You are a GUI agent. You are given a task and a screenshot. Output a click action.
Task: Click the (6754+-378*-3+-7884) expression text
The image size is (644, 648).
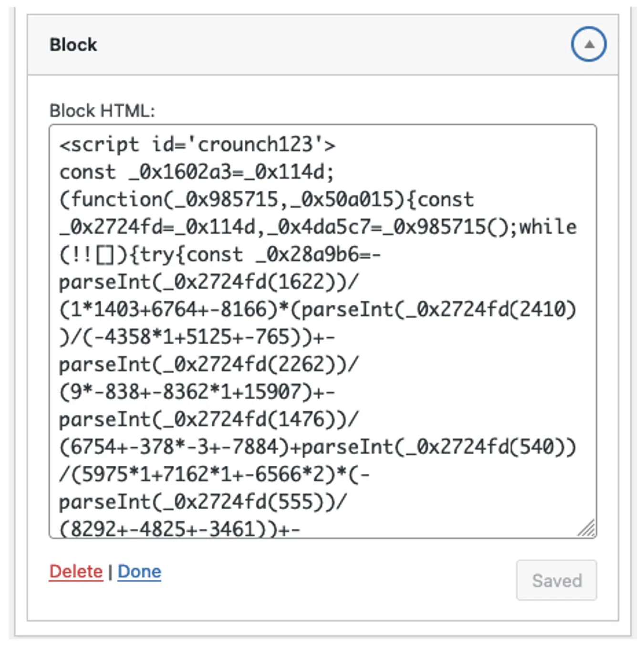[x=175, y=448]
